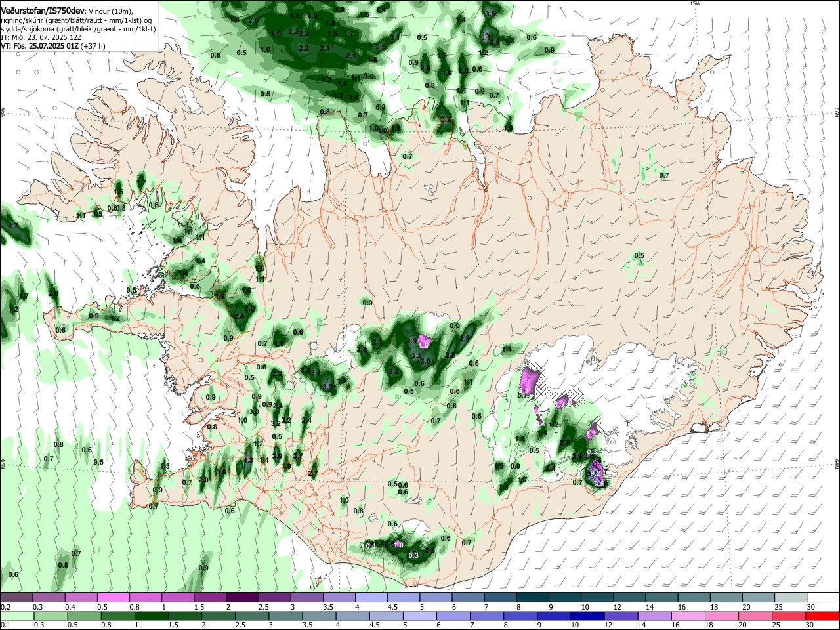
Task: Select the dull mauve 0.2 snow scale swatch
Action: [x=16, y=598]
